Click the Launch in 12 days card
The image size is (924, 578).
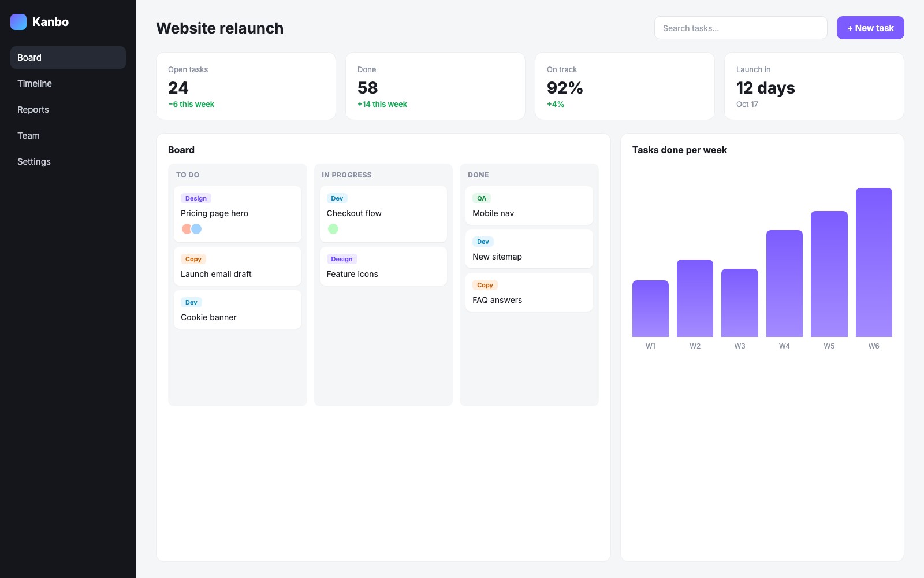[x=814, y=86]
